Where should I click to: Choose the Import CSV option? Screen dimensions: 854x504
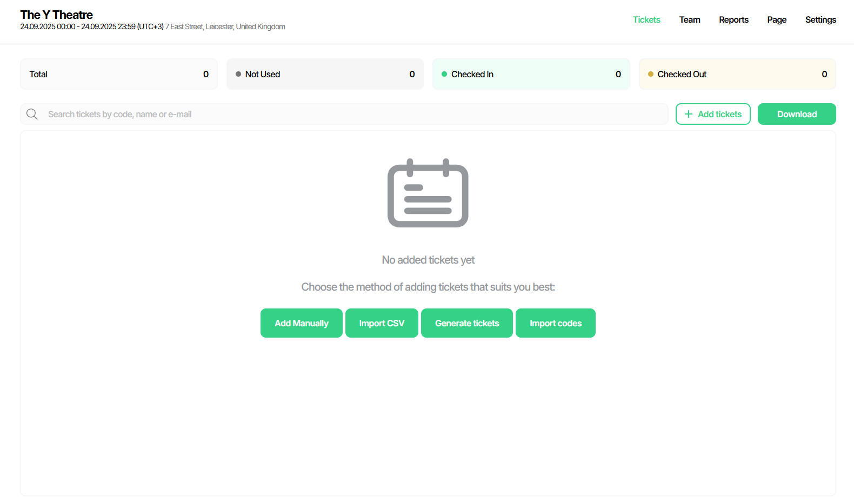click(x=382, y=323)
